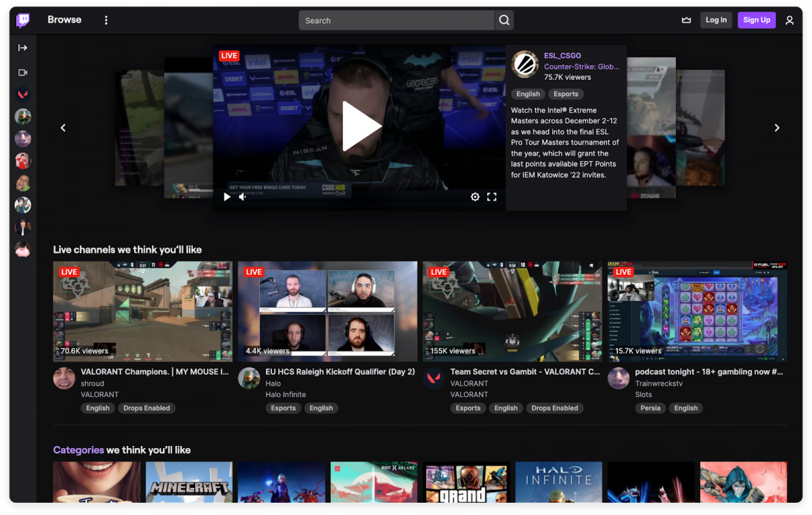The image size is (812, 515).
Task: Open Slots category link
Action: point(644,395)
